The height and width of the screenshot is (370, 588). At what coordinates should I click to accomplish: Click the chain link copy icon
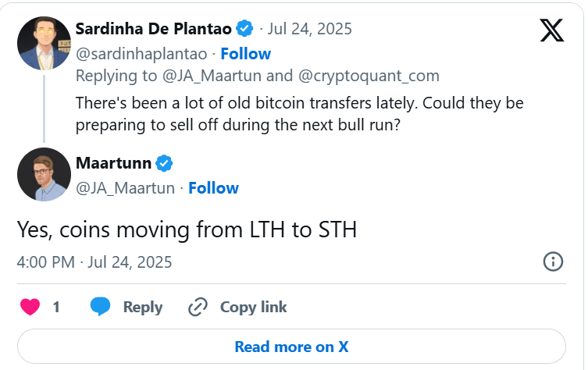click(198, 307)
